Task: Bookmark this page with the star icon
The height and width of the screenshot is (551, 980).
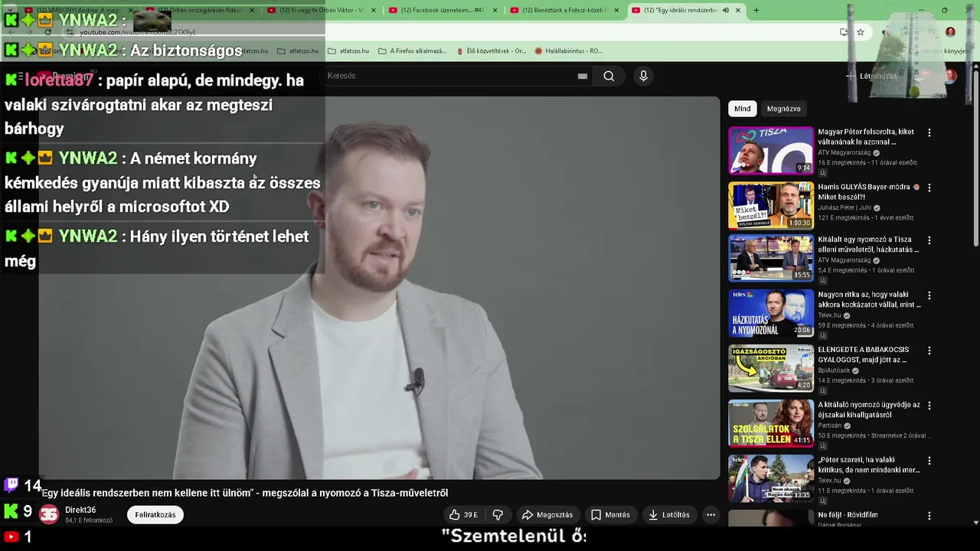Action: click(861, 32)
